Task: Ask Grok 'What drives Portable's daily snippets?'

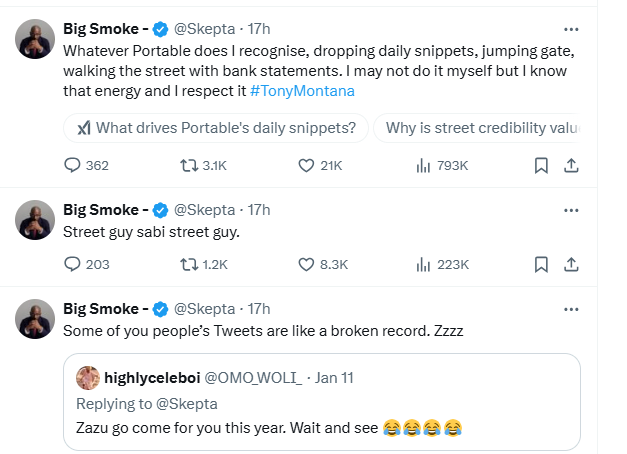Action: coord(216,128)
